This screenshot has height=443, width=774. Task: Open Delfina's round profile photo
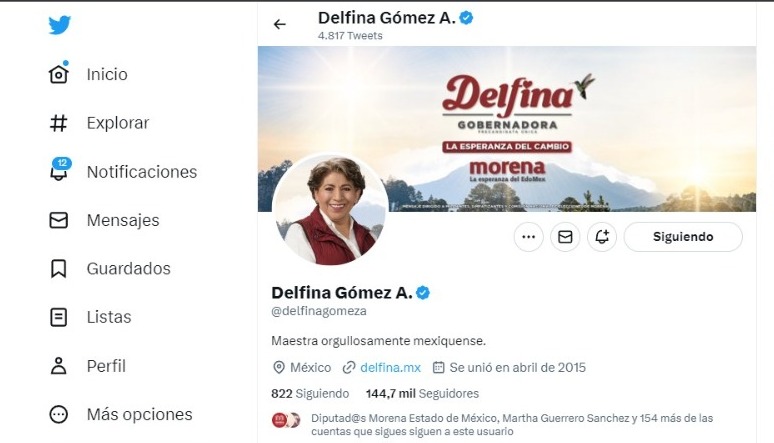pyautogui.click(x=330, y=211)
